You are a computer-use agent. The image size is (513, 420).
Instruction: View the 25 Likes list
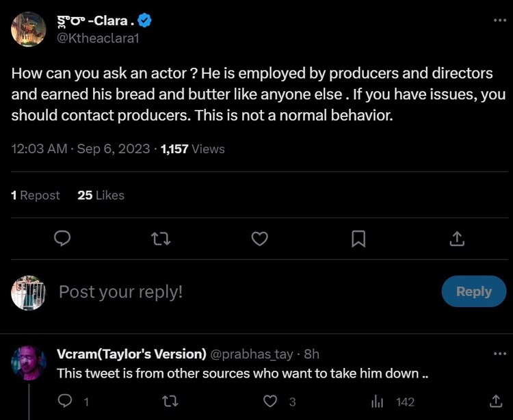tap(101, 195)
